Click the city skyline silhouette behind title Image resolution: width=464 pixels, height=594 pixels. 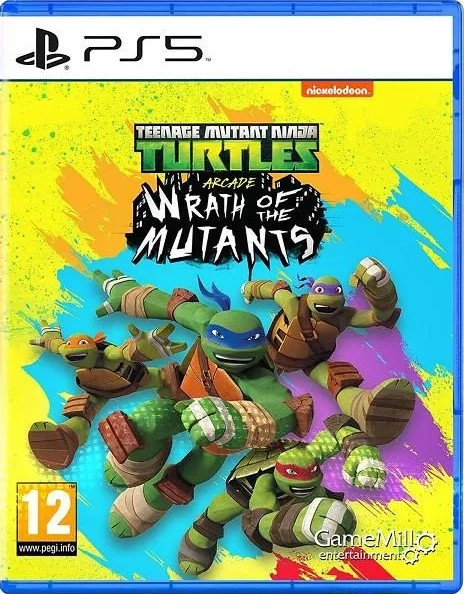click(227, 212)
